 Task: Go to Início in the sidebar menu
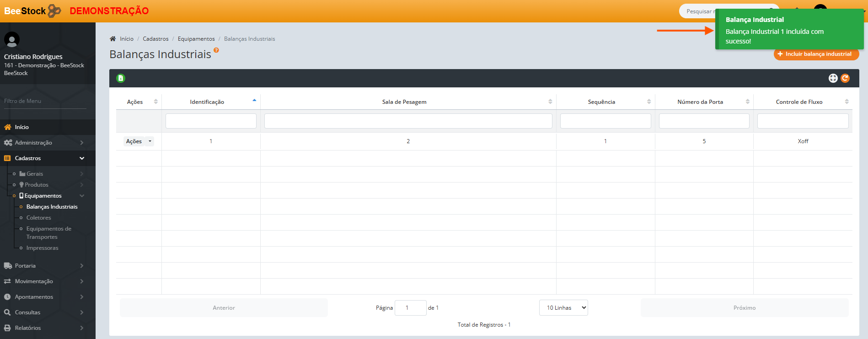tap(21, 127)
